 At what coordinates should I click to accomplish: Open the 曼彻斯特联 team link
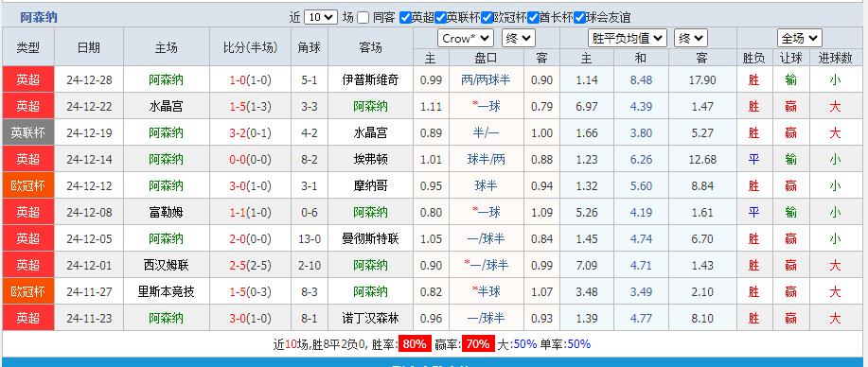[x=370, y=239]
